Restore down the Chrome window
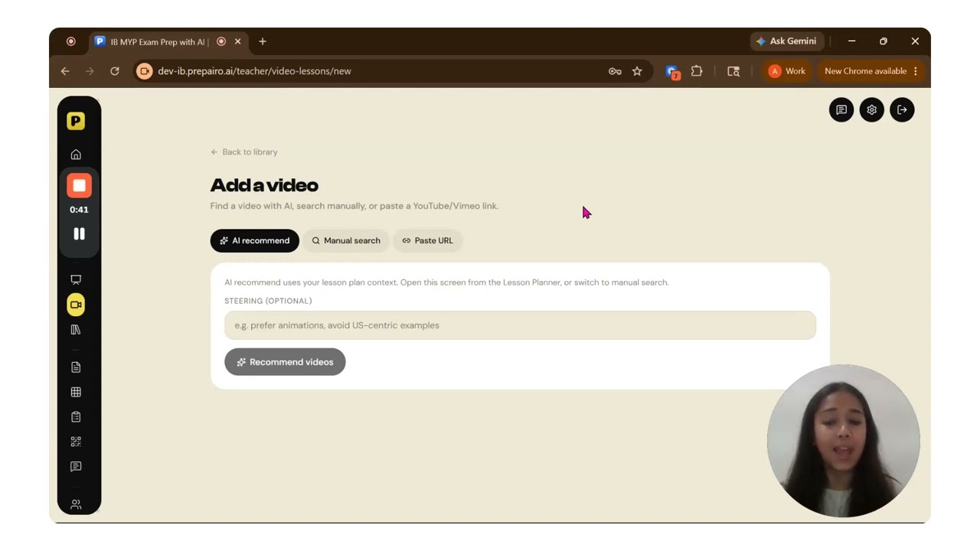Screen dimensions: 980x551 point(884,41)
